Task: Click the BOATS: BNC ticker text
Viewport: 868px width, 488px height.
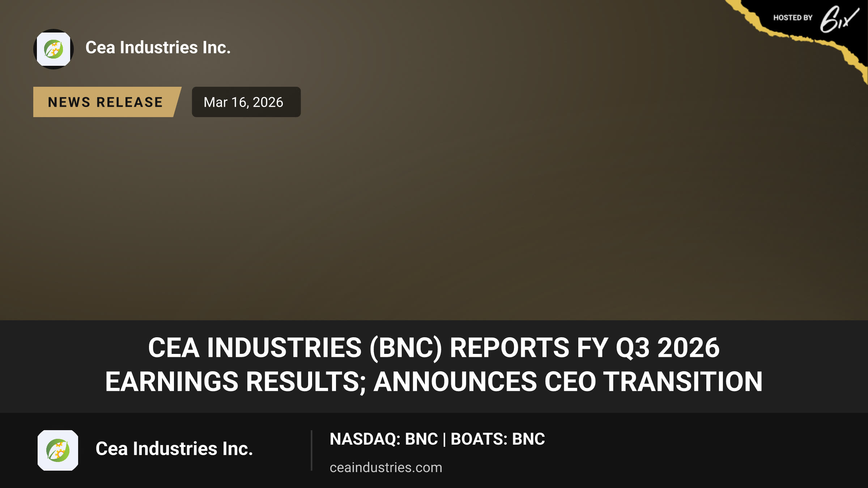Action: click(x=498, y=439)
